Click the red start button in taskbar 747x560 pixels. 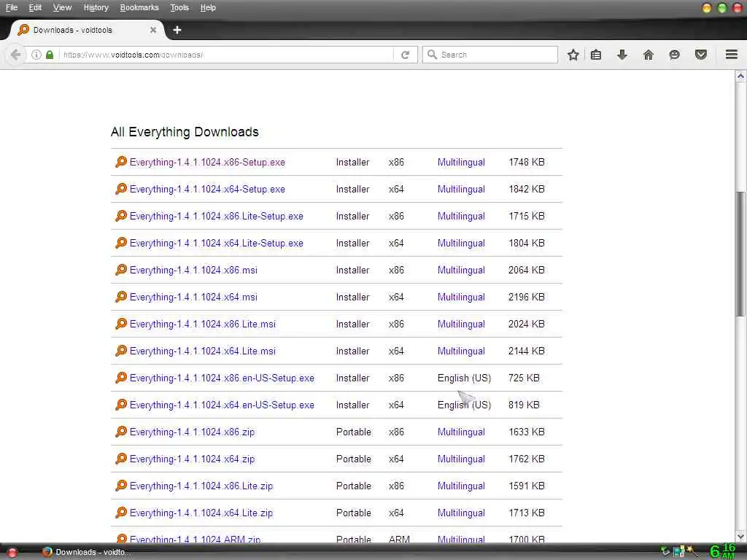pyautogui.click(x=12, y=553)
